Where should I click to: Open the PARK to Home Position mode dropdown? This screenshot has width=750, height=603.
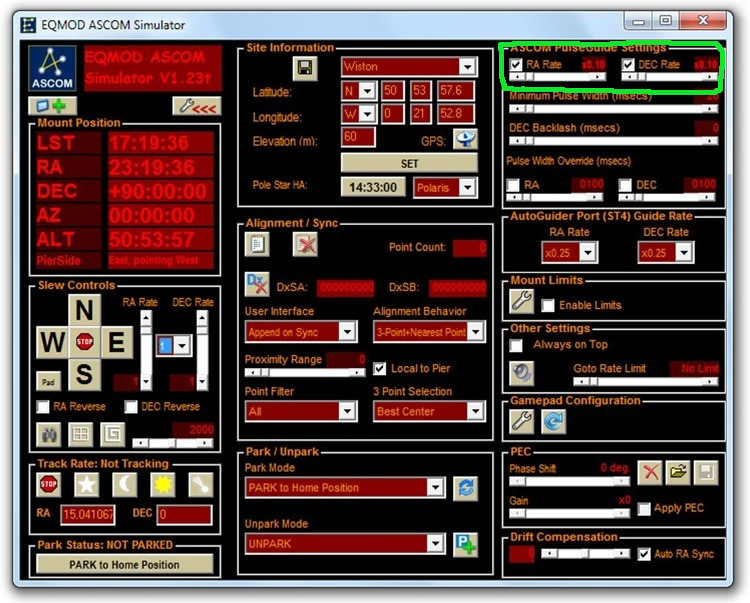(435, 488)
